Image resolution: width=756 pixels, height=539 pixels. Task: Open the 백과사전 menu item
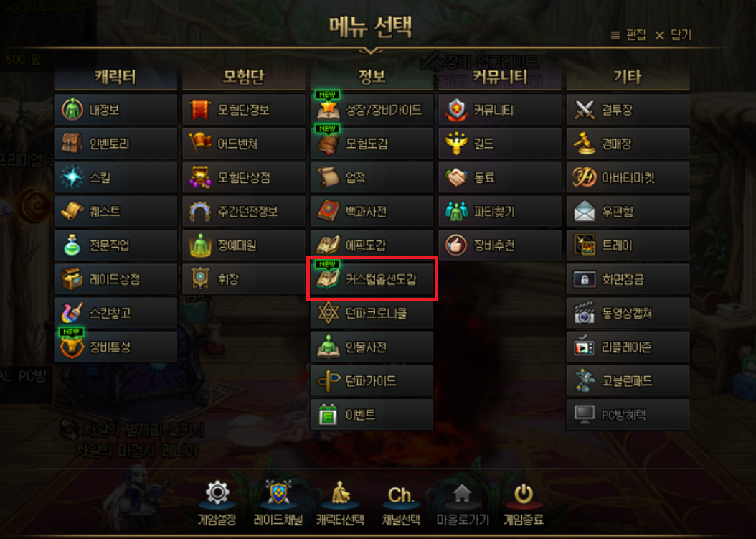(372, 211)
